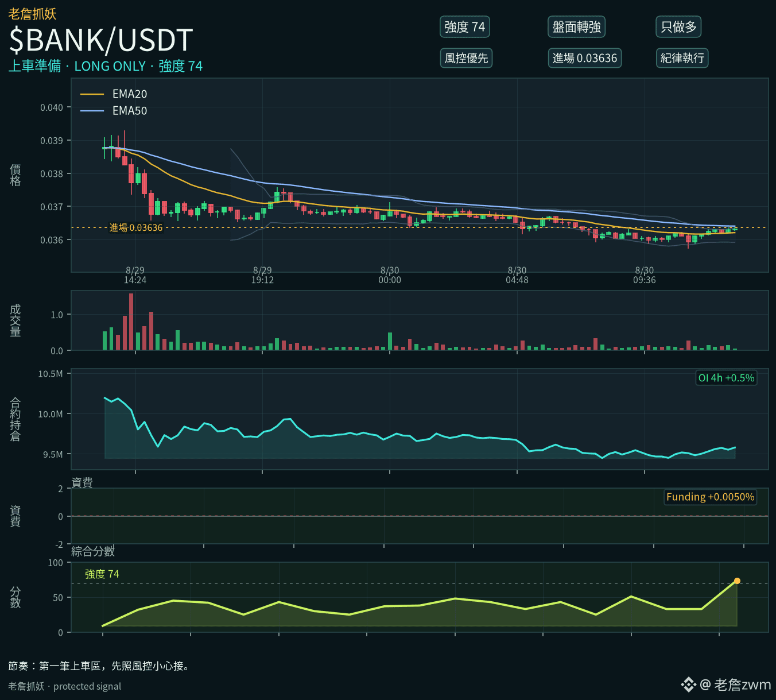Click the 0.037 price axis label
The width and height of the screenshot is (776, 700).
tap(52, 207)
